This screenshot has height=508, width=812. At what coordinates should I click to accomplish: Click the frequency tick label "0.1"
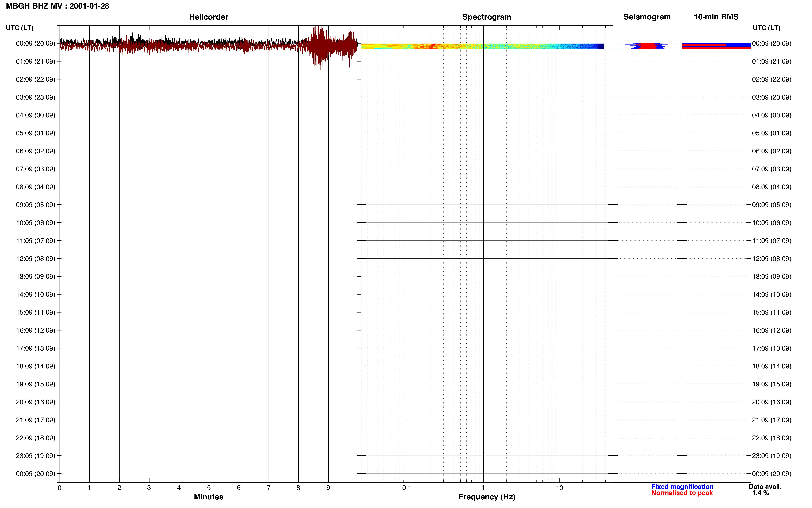click(x=407, y=488)
